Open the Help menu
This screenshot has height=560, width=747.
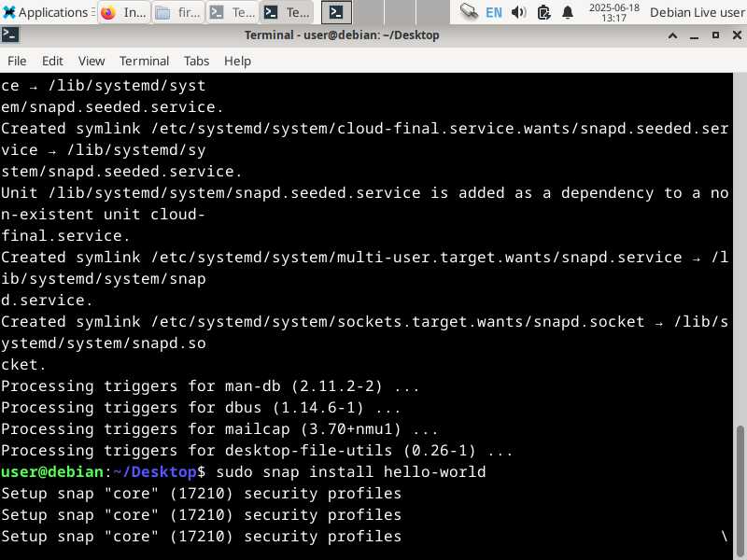[237, 61]
